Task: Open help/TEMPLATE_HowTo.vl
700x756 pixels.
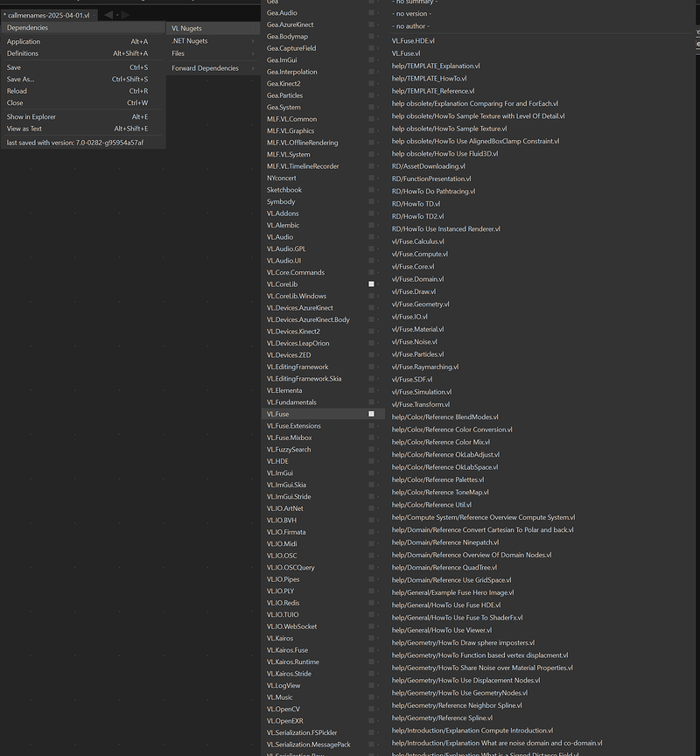Action: pyautogui.click(x=429, y=79)
